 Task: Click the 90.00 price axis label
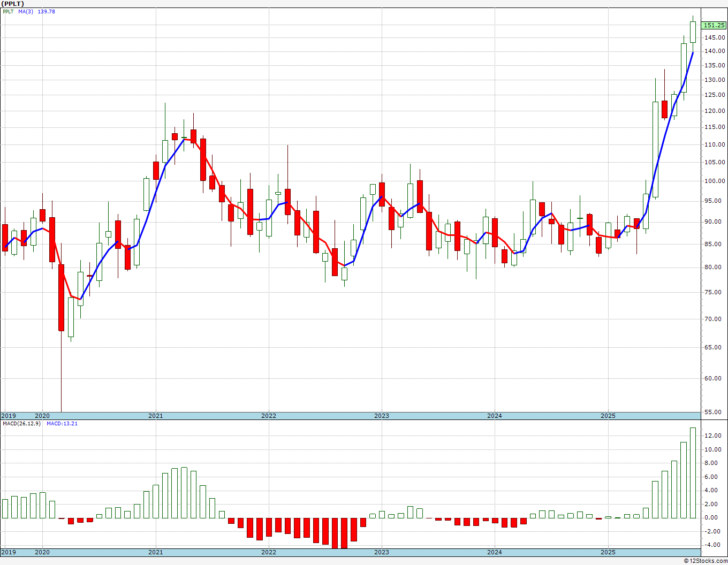click(714, 222)
